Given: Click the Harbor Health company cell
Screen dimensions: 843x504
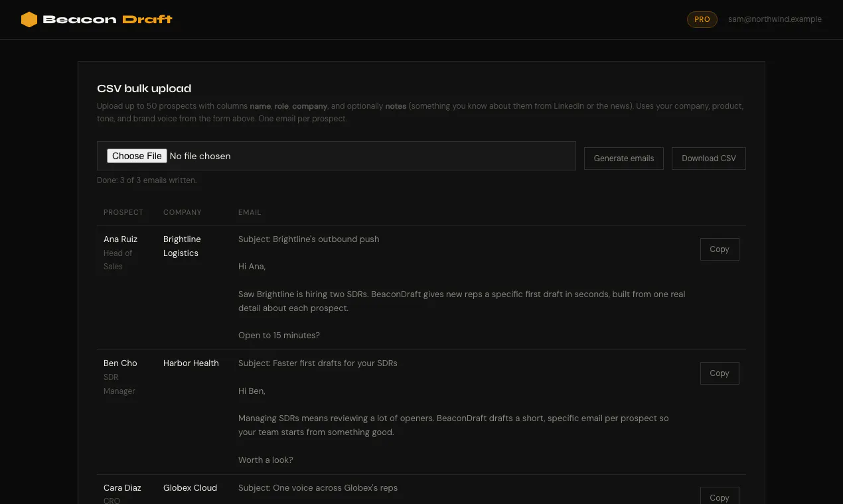Looking at the screenshot, I should pyautogui.click(x=191, y=363).
